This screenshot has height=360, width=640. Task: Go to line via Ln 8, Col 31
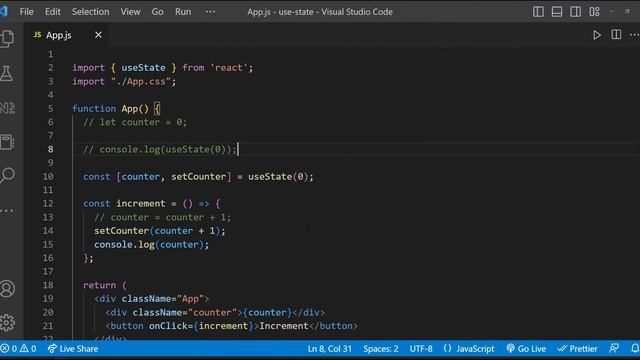(329, 349)
